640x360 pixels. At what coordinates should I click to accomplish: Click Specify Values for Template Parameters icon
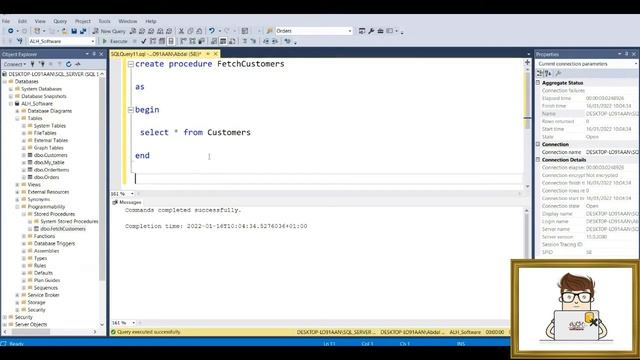pyautogui.click(x=287, y=41)
